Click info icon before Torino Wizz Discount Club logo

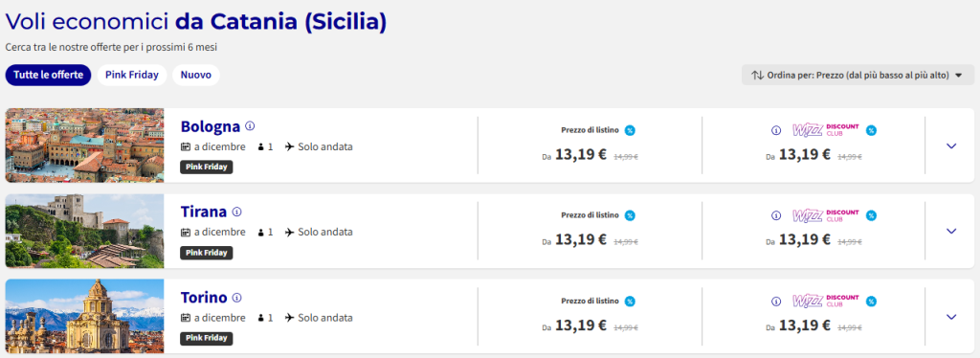776,302
